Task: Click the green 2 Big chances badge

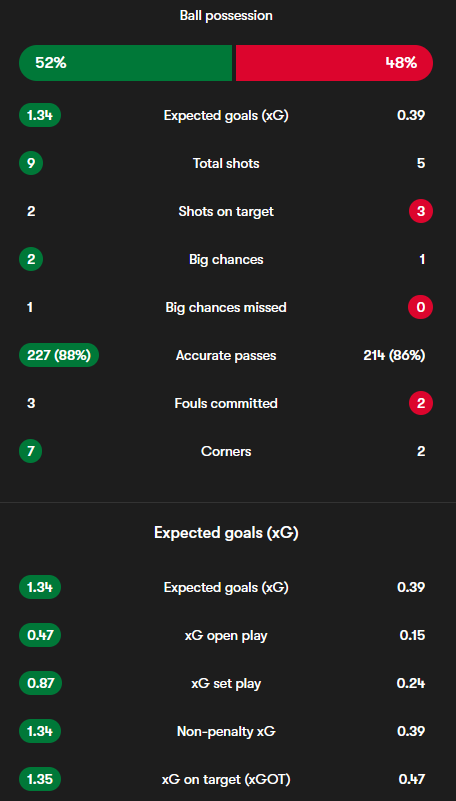Action: click(31, 260)
